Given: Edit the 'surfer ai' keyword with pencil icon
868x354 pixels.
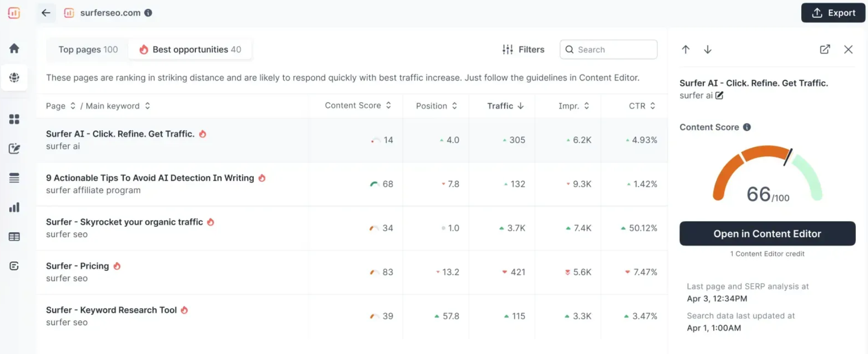Looking at the screenshot, I should (719, 95).
